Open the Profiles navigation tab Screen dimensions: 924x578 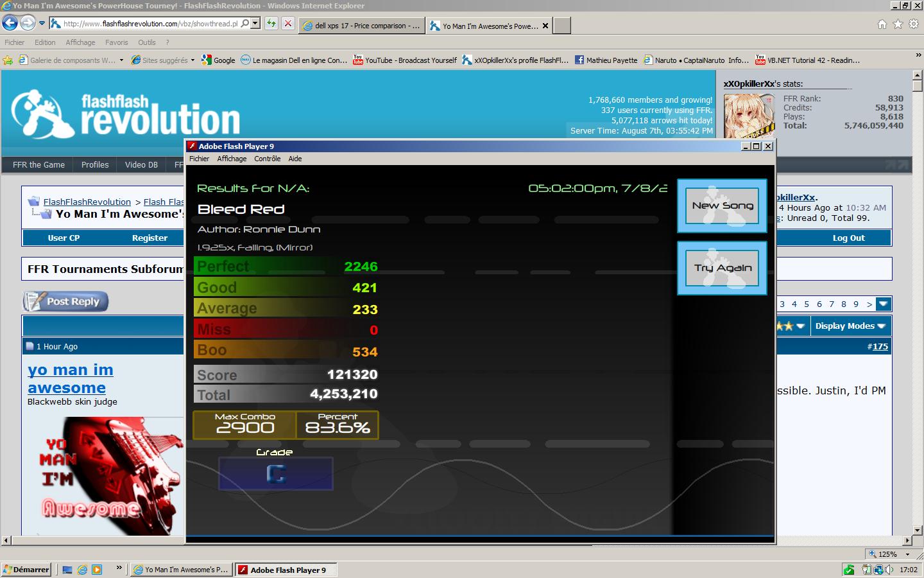(x=95, y=165)
